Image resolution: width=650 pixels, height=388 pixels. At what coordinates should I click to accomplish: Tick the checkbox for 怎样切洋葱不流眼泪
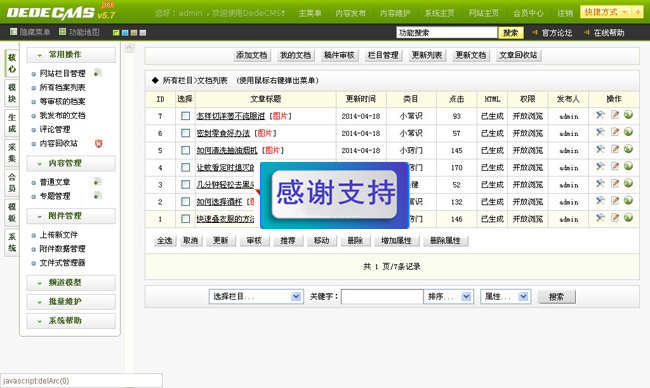[185, 116]
